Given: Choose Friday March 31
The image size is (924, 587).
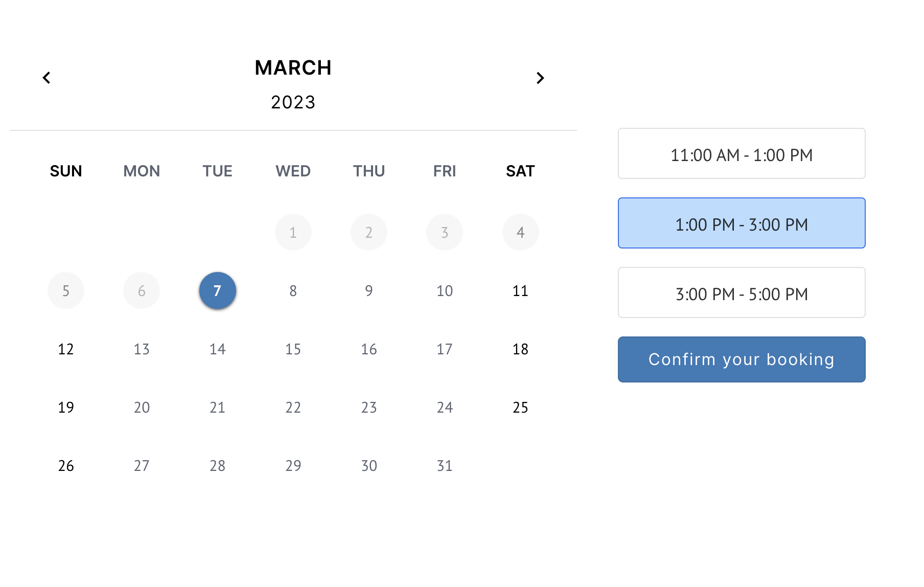Looking at the screenshot, I should click(444, 466).
